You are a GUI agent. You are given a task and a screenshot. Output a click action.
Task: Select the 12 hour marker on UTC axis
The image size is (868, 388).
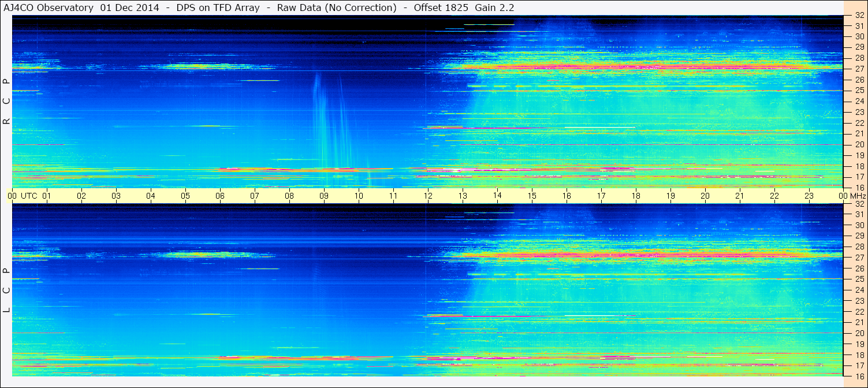(x=428, y=196)
